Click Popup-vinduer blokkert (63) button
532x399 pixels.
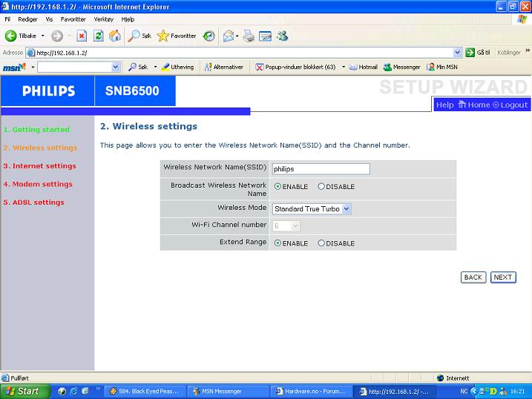tap(295, 67)
